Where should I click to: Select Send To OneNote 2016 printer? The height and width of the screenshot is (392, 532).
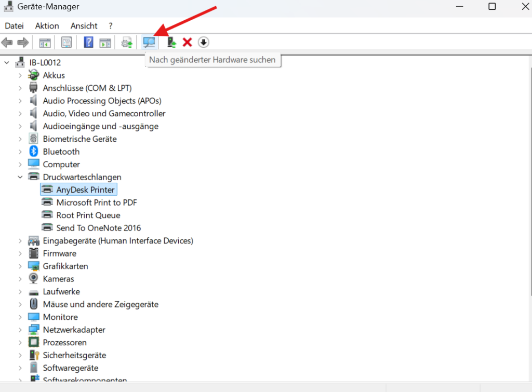click(x=98, y=228)
